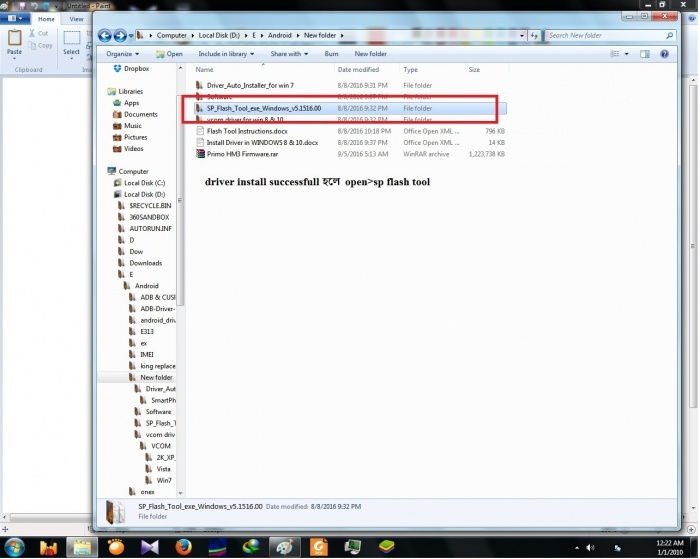
Task: Click Android in the address bar breadcrumb
Action: point(279,35)
